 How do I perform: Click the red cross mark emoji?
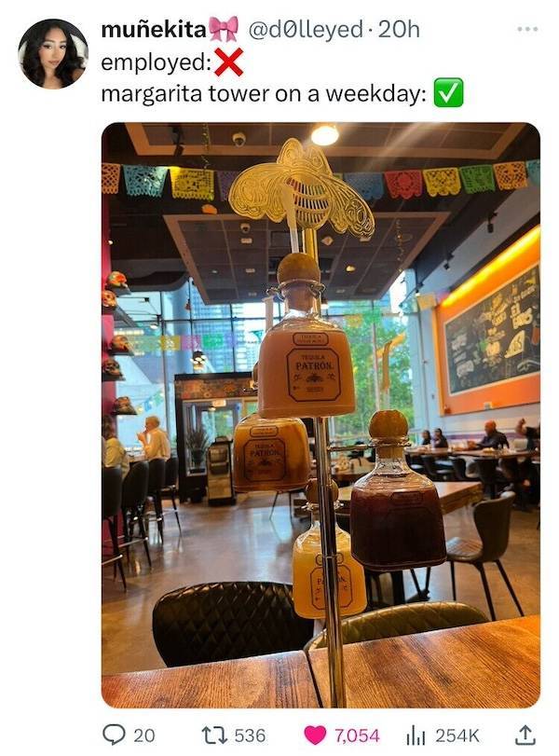[228, 62]
